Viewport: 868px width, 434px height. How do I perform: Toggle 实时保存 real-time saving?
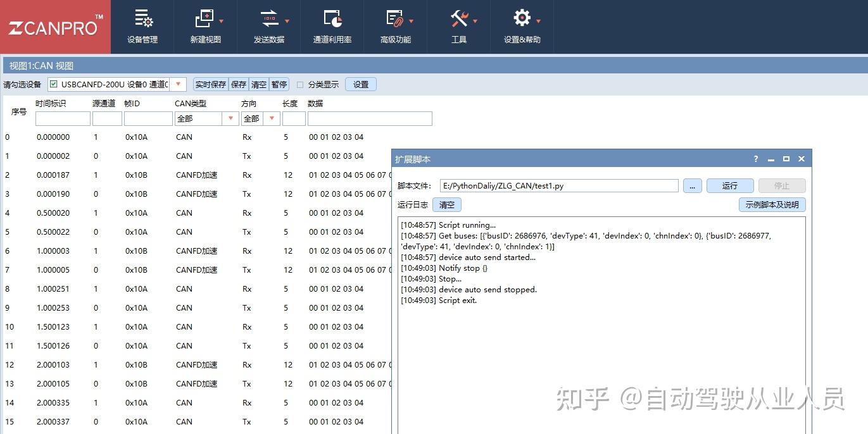[210, 84]
